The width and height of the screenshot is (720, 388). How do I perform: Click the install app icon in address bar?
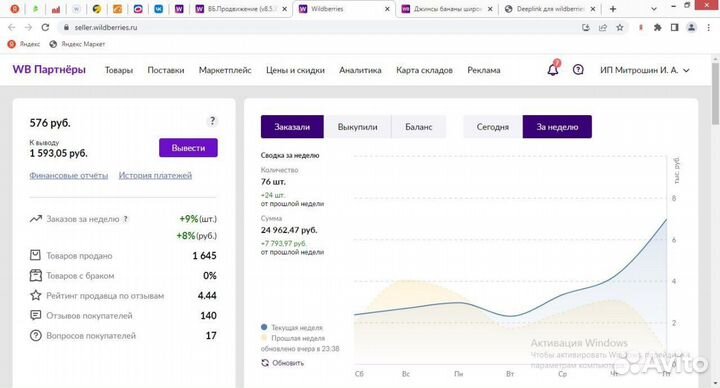click(586, 28)
